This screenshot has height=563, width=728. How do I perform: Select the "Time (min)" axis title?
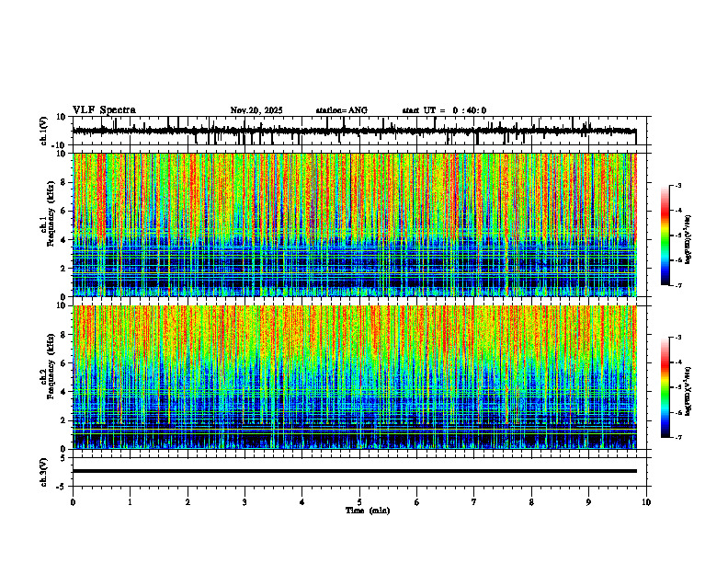[368, 511]
